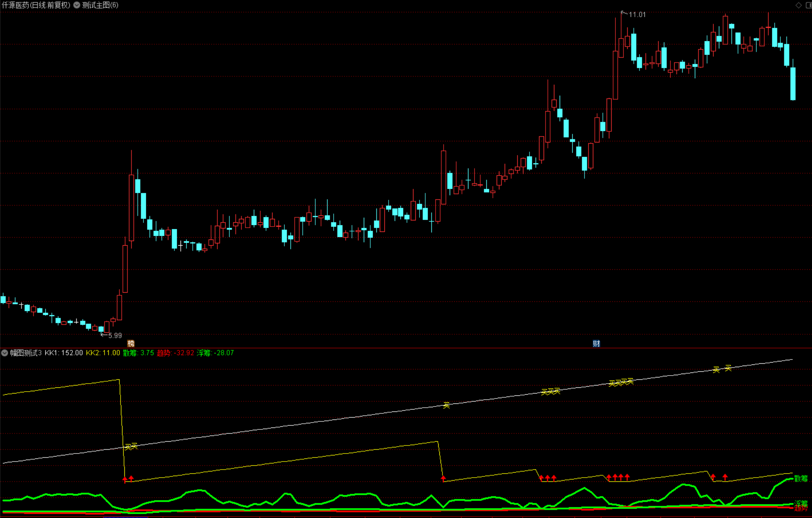This screenshot has width=812, height=518.
Task: Click the last large cyan candlestick
Action: [793, 84]
